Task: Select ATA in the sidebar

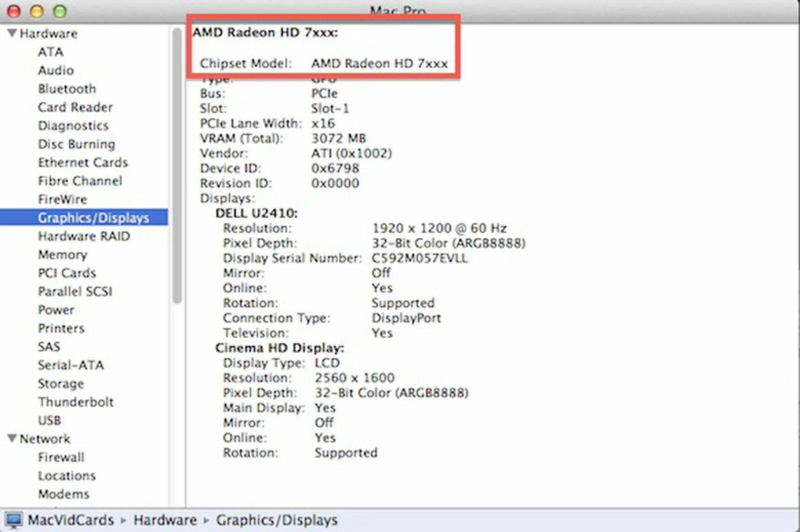Action: tap(50, 52)
